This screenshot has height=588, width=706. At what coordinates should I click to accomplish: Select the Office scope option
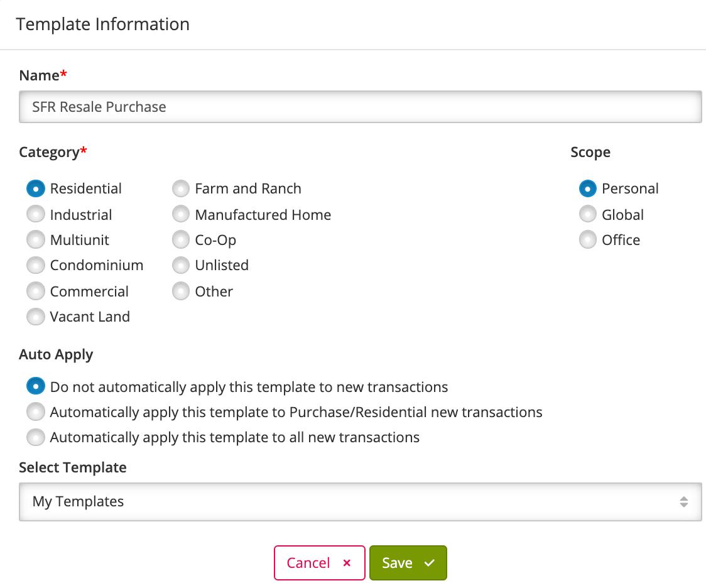[x=587, y=240]
